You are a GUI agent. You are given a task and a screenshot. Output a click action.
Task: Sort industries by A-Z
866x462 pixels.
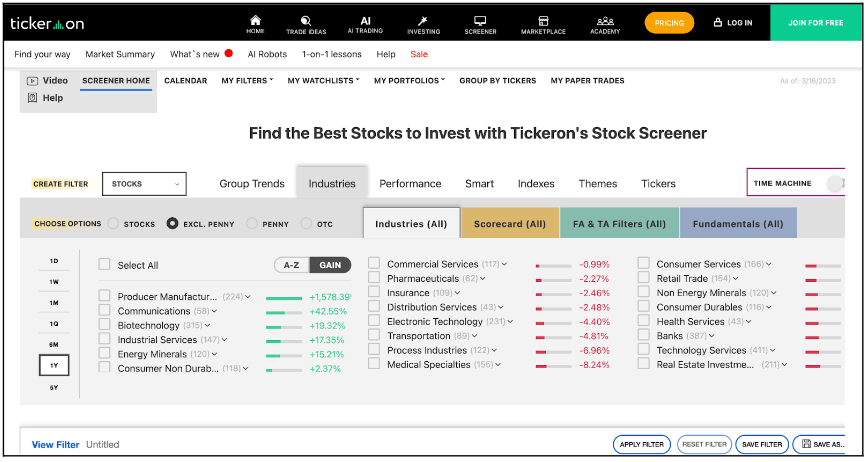coord(292,265)
